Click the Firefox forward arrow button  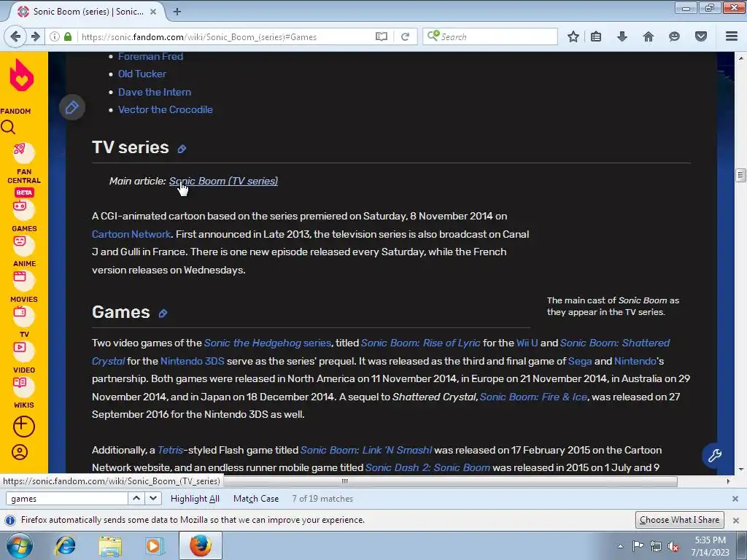click(35, 36)
